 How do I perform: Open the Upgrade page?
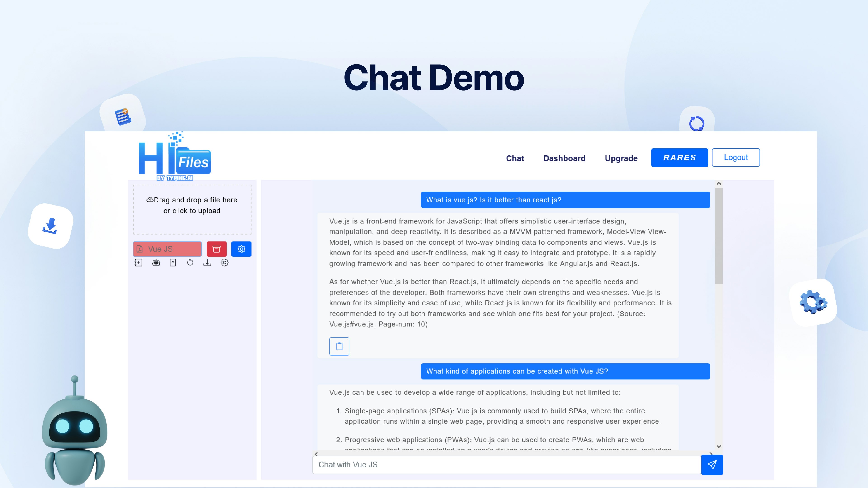(x=621, y=158)
